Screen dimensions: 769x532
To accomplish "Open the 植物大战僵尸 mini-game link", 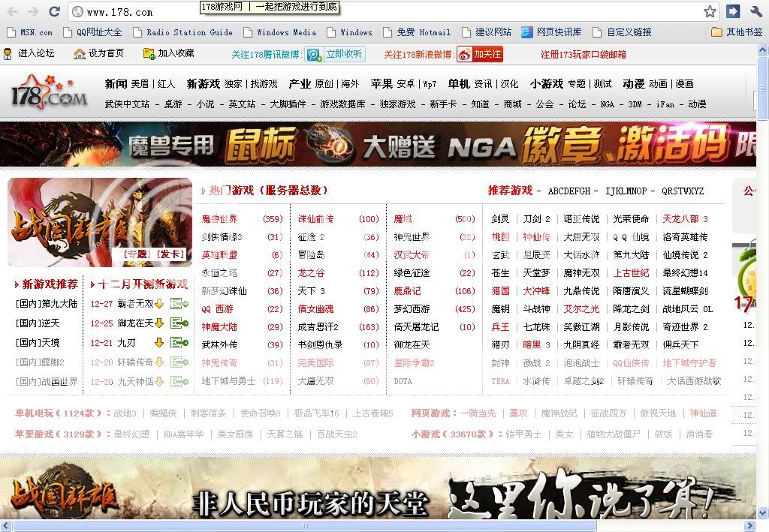I will pos(614,434).
